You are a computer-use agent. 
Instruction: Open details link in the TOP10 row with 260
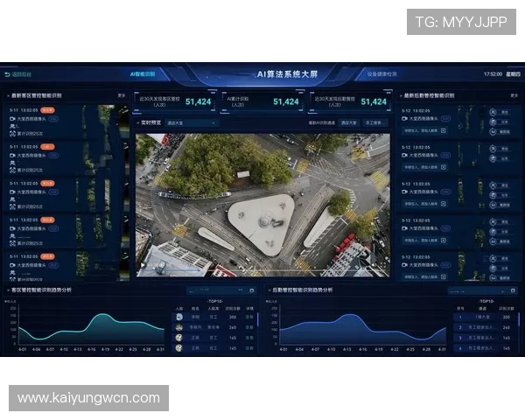coord(249,327)
